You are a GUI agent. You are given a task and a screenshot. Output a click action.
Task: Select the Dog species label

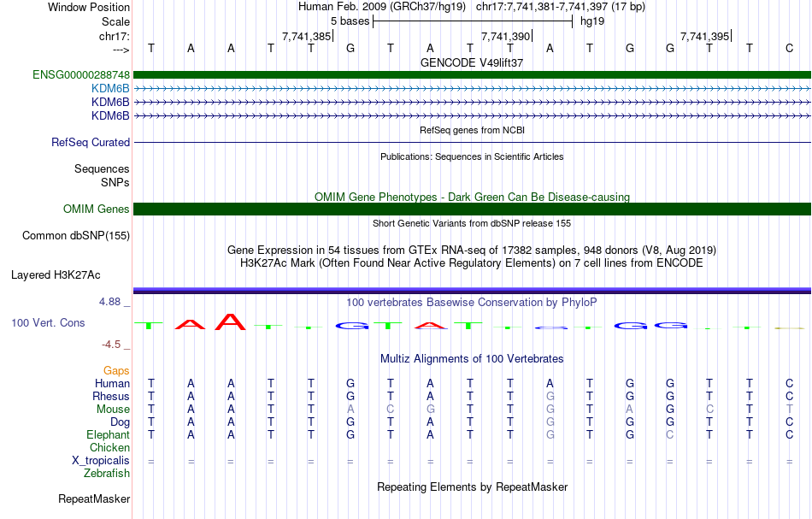tap(121, 422)
